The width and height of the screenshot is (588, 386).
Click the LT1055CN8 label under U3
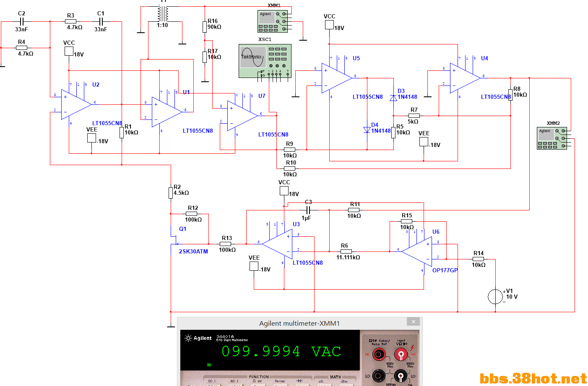pos(308,263)
